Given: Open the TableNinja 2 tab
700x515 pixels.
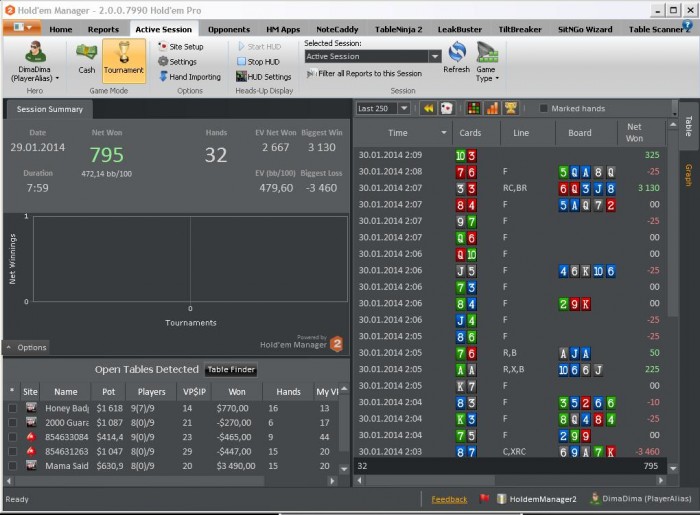Looking at the screenshot, I should pyautogui.click(x=398, y=29).
